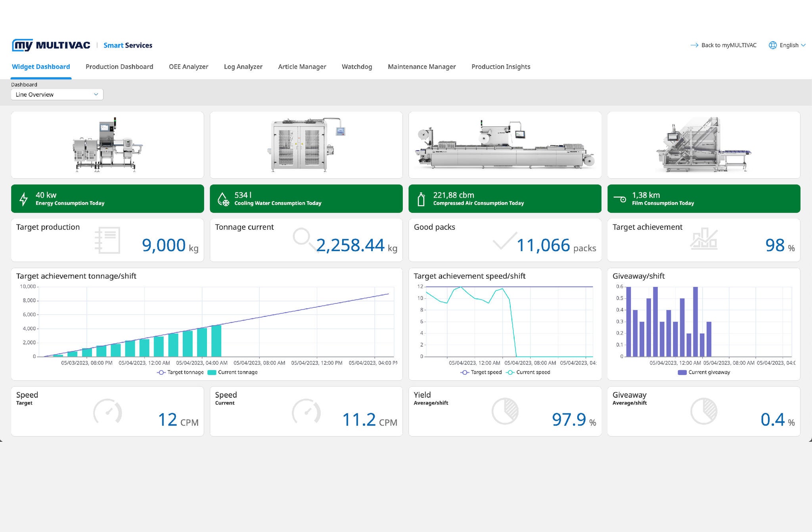Image resolution: width=812 pixels, height=532 pixels.
Task: Click the lightning bolt energy consumption icon
Action: 24,199
